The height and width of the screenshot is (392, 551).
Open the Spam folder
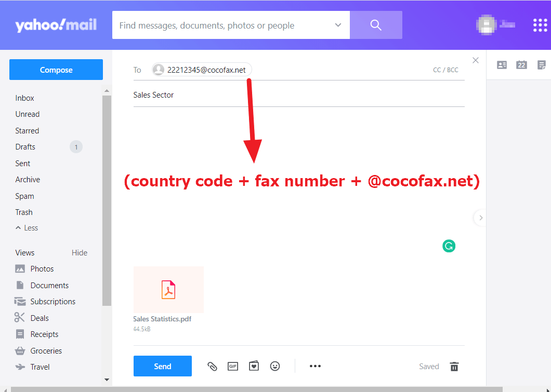[x=24, y=196]
